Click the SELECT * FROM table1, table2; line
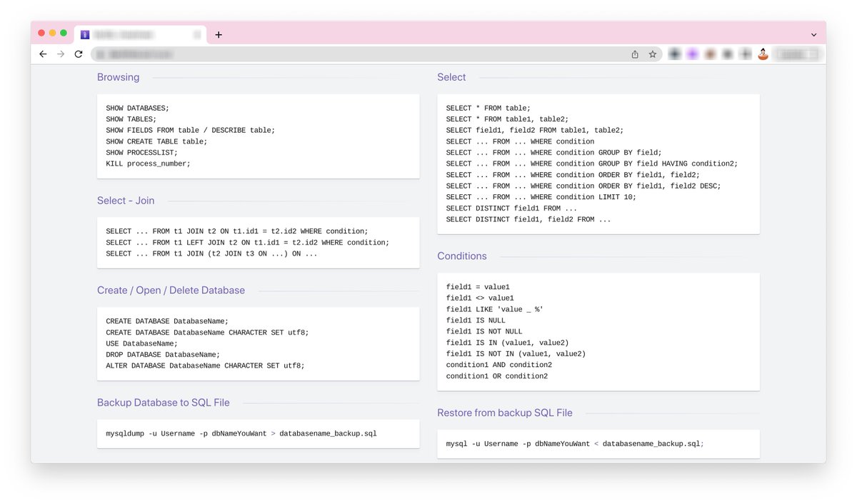857x504 pixels. point(508,119)
